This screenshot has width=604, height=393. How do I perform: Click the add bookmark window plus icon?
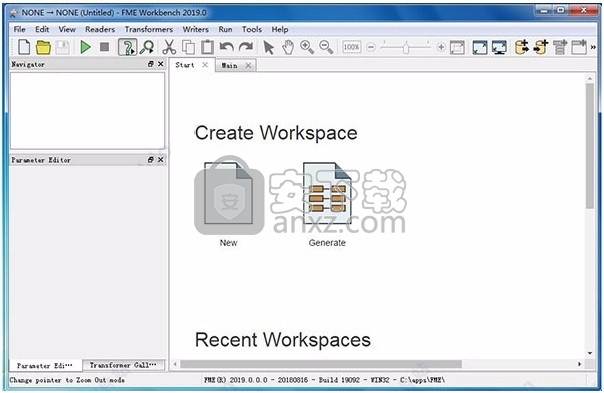click(x=579, y=47)
